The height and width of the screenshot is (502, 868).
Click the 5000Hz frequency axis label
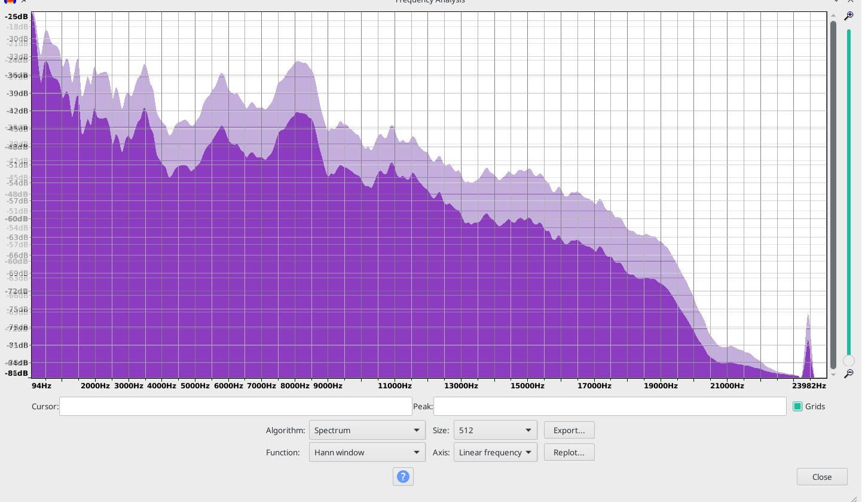195,386
